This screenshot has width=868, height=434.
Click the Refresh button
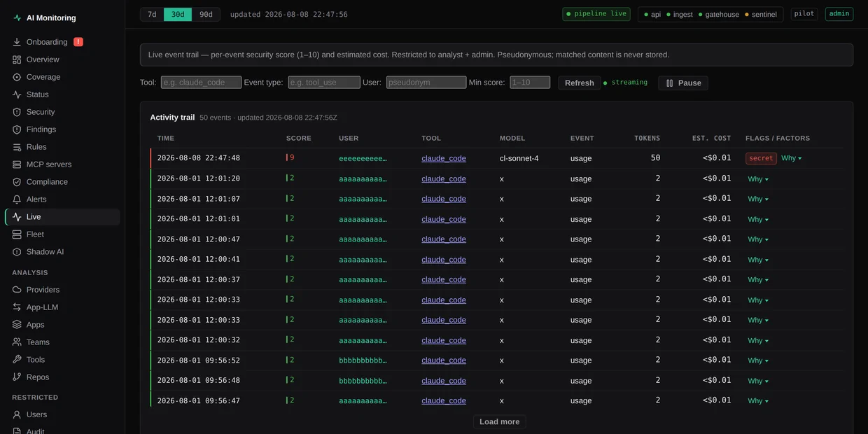pyautogui.click(x=579, y=83)
